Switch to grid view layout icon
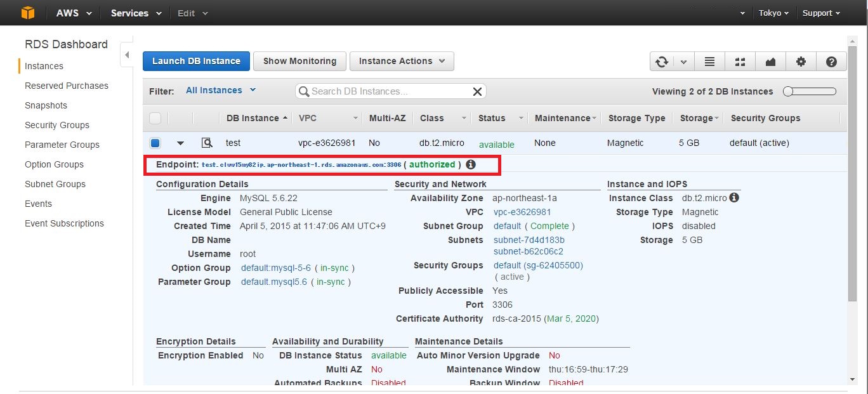The height and width of the screenshot is (394, 868). (740, 62)
